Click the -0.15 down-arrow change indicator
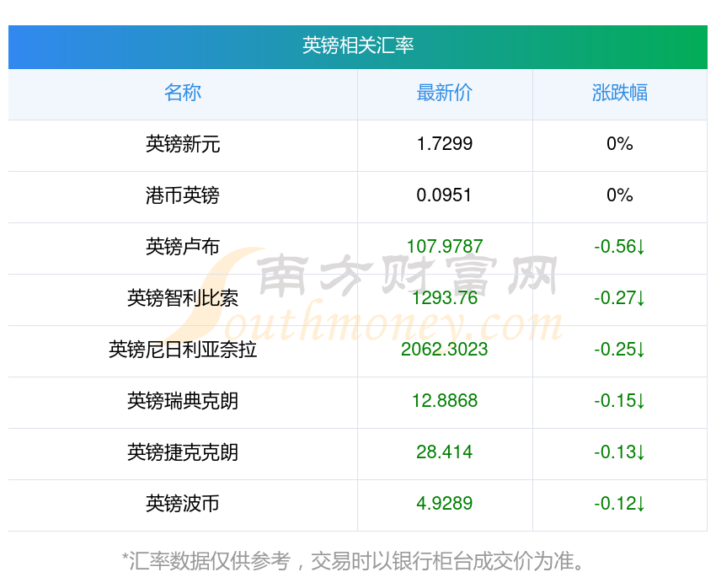 [x=620, y=401]
